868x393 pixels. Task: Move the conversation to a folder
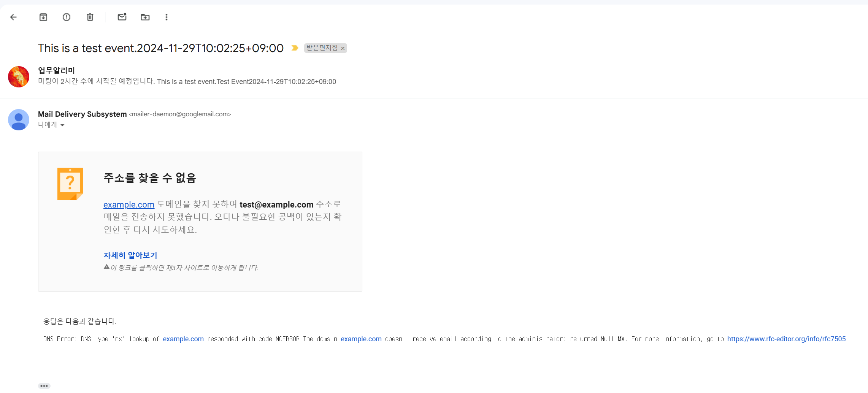point(145,17)
